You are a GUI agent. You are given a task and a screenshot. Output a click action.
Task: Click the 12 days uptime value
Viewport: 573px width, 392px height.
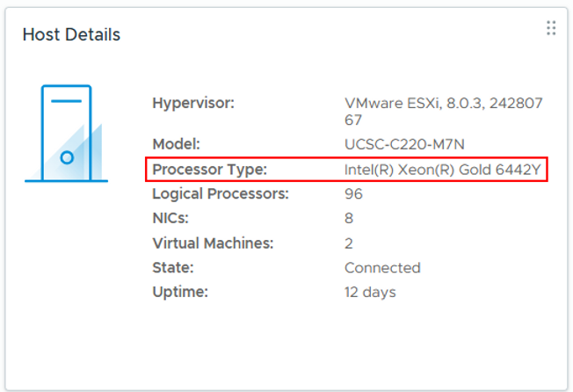370,292
